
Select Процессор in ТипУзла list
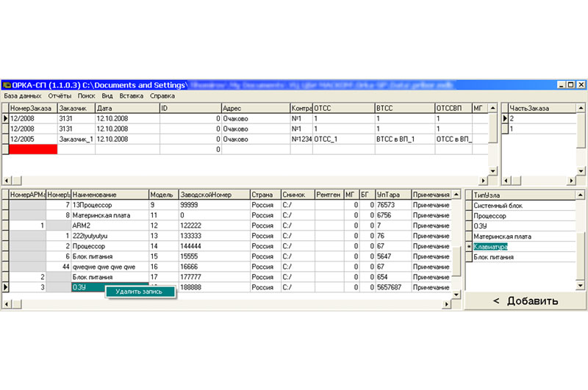pyautogui.click(x=523, y=216)
